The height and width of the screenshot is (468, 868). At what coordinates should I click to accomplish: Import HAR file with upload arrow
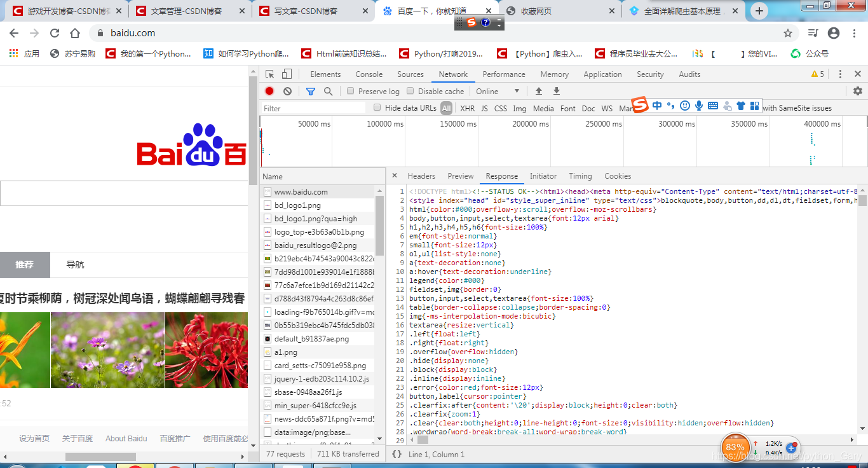(x=539, y=91)
